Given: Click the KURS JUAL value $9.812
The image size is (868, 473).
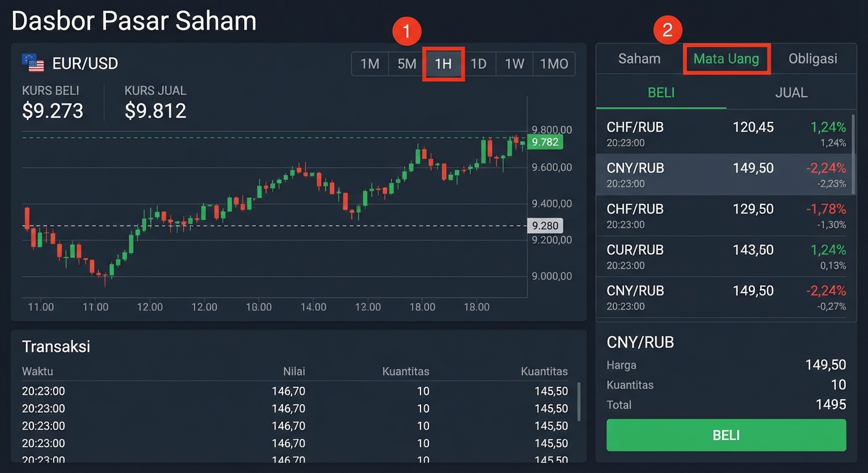Looking at the screenshot, I should tap(155, 111).
